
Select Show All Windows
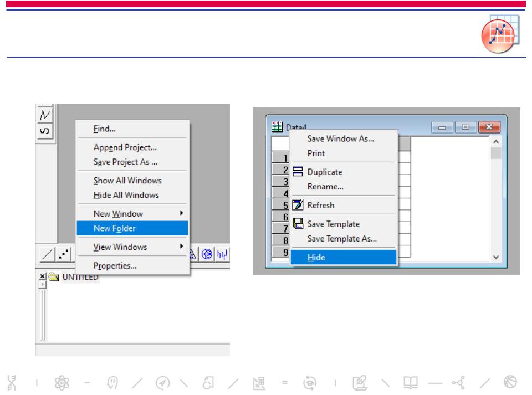pyautogui.click(x=127, y=181)
